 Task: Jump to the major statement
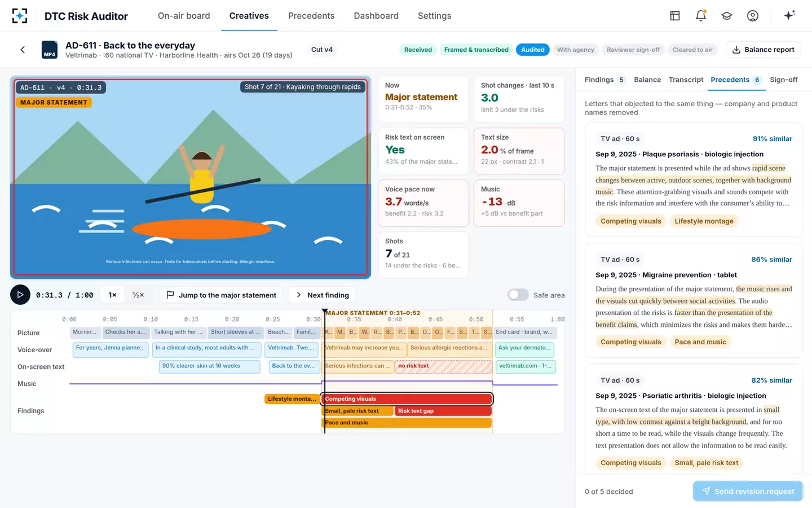[222, 295]
